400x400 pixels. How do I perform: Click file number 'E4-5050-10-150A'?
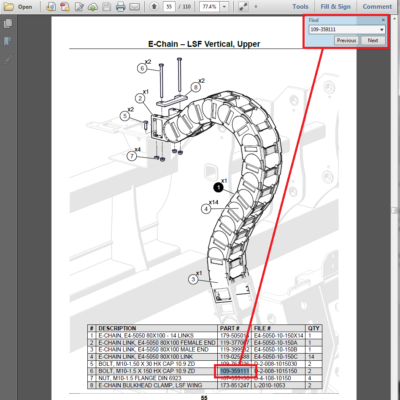coord(276,343)
